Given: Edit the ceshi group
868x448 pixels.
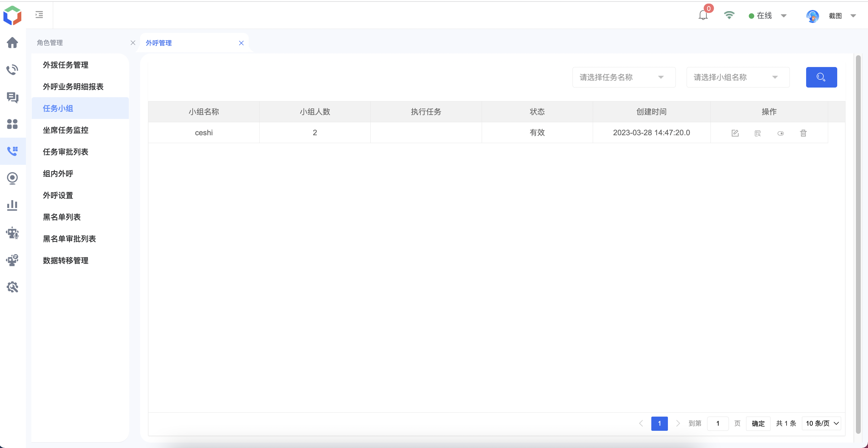Looking at the screenshot, I should pyautogui.click(x=735, y=133).
